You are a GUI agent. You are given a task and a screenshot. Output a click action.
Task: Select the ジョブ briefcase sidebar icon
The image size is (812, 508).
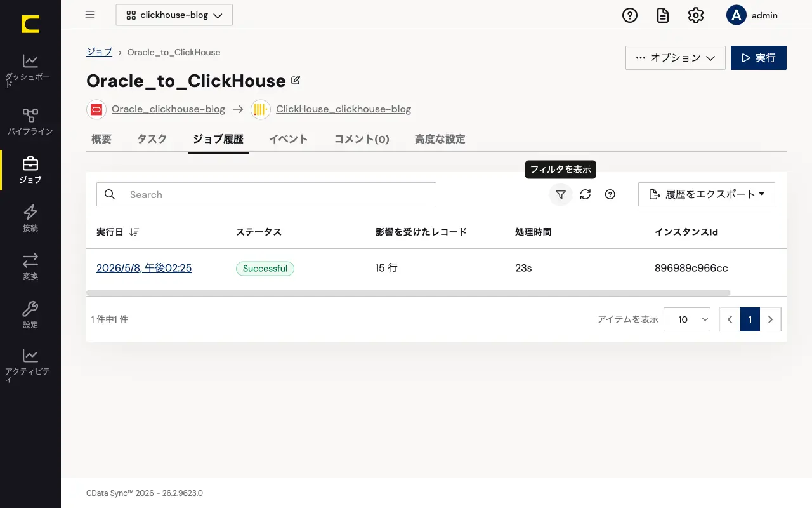click(x=30, y=163)
